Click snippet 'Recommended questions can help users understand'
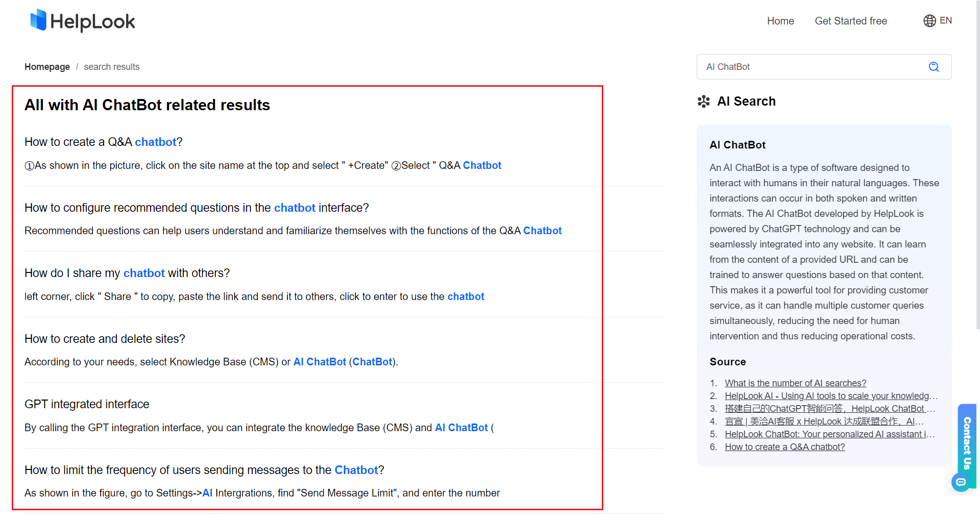 coord(293,231)
